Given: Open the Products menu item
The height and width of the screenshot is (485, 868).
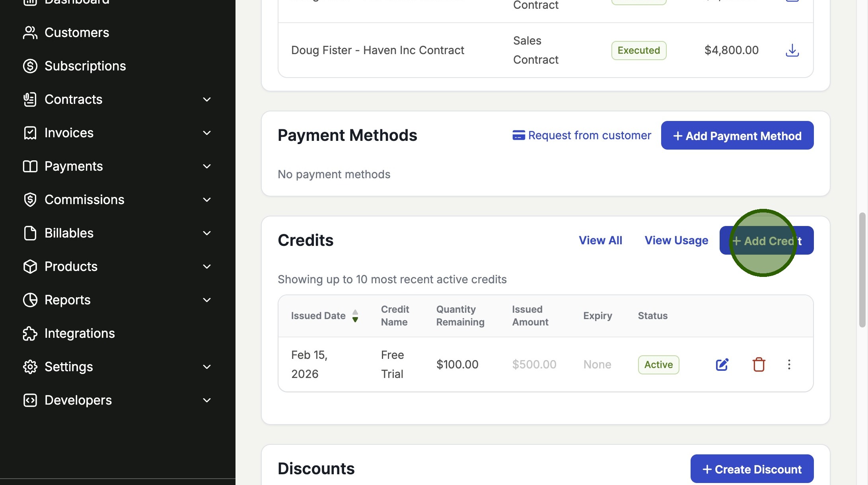Looking at the screenshot, I should click(x=71, y=267).
